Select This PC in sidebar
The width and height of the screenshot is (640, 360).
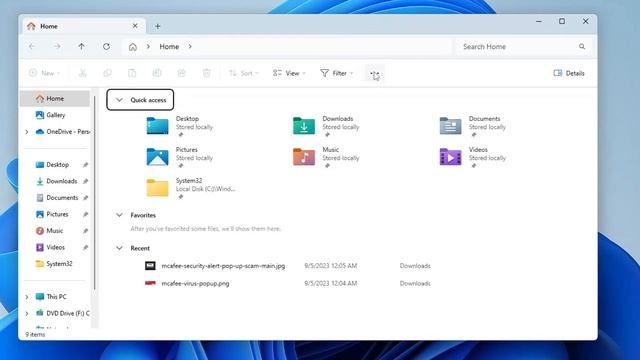point(56,297)
